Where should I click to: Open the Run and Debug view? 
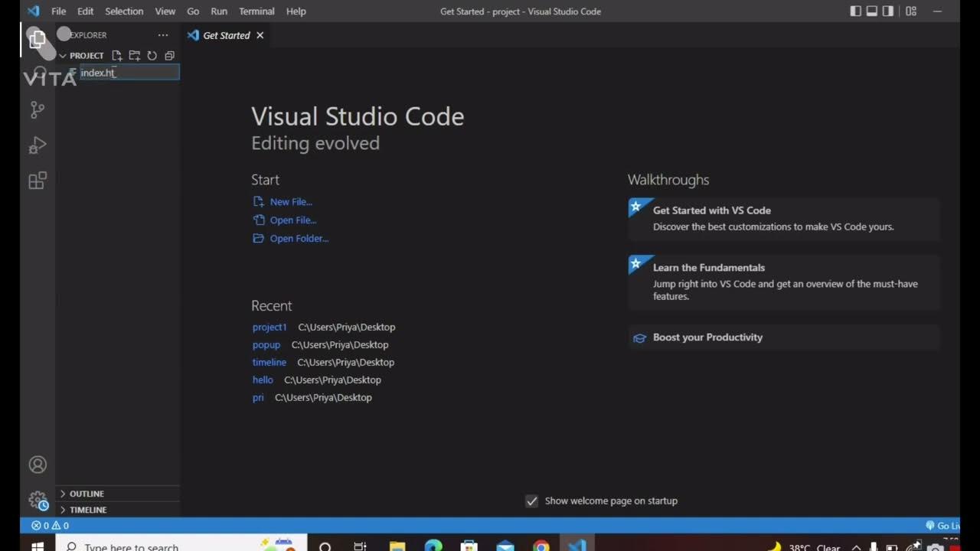pyautogui.click(x=37, y=145)
